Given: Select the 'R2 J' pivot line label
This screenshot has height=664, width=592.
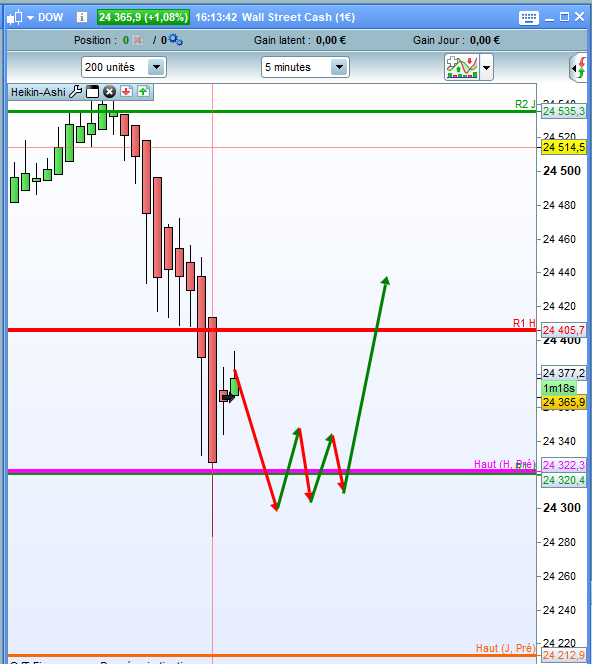Looking at the screenshot, I should coord(525,104).
